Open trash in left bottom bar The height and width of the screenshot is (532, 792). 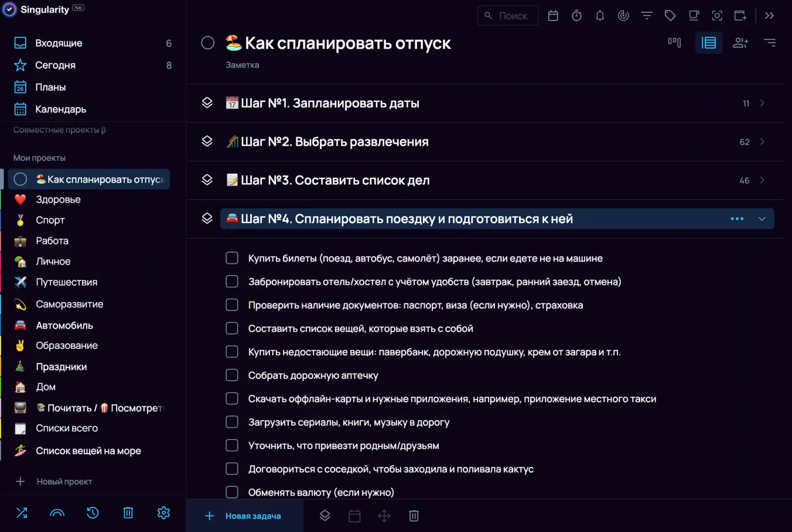click(x=128, y=513)
